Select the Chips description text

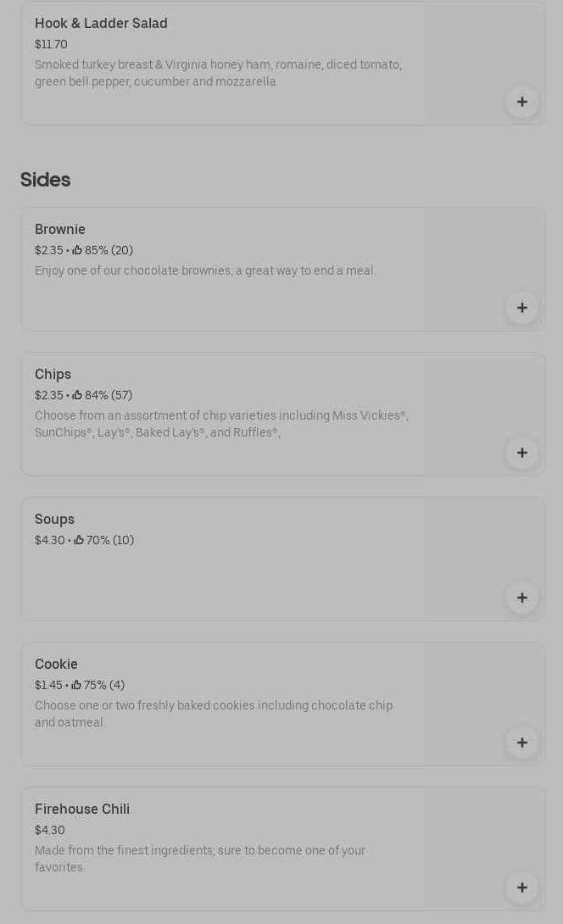[x=221, y=425]
